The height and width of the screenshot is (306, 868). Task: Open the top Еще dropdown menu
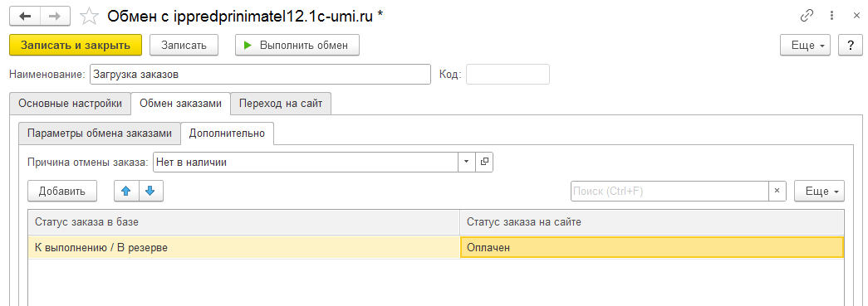click(806, 46)
